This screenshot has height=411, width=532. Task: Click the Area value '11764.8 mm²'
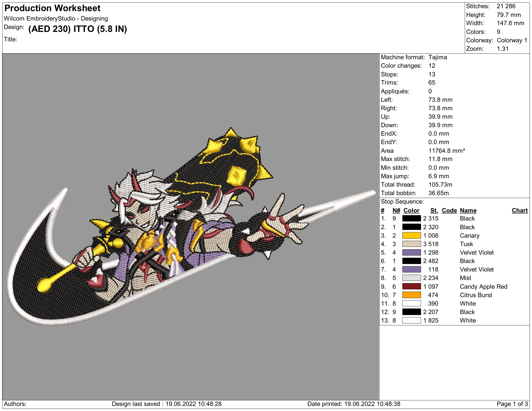pyautogui.click(x=446, y=151)
